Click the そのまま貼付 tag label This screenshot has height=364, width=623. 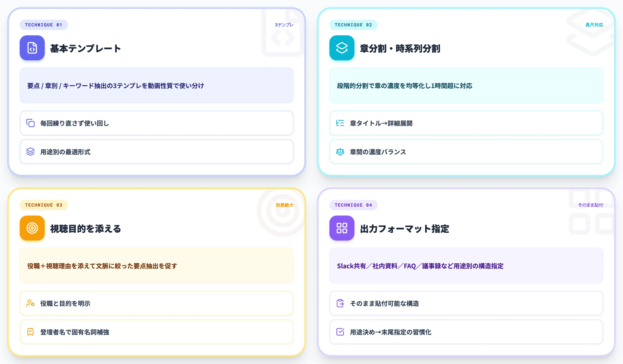point(590,205)
